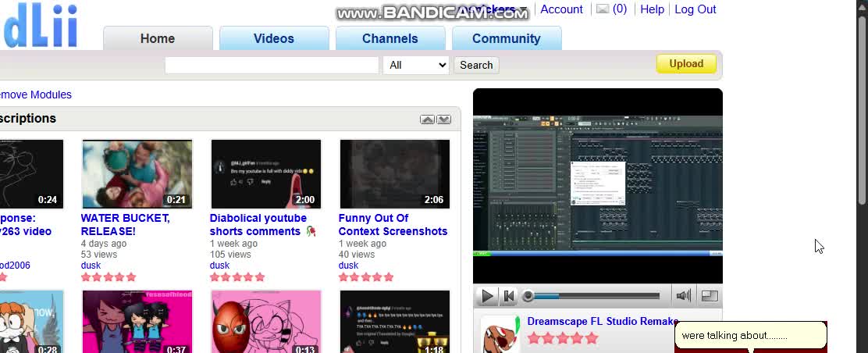Open the 0:24 video thumbnail

[31, 174]
